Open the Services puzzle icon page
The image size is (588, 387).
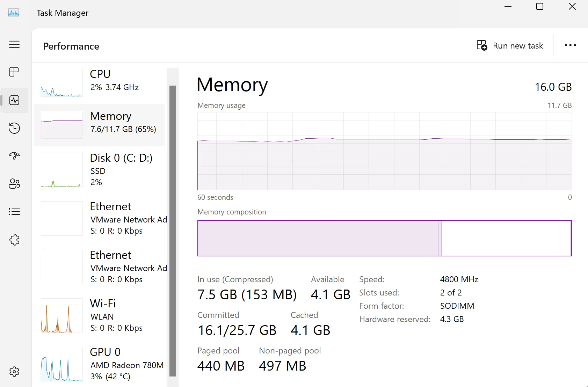(x=14, y=240)
